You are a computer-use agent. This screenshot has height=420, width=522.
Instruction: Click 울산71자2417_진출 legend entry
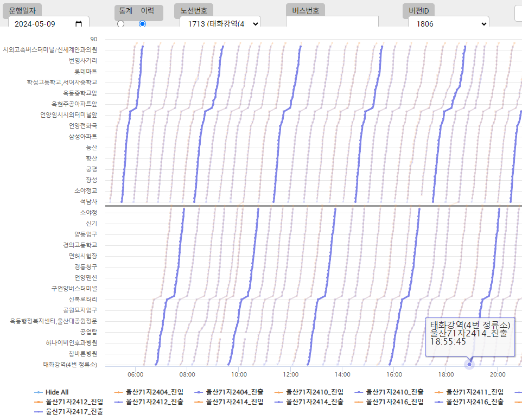tap(67, 412)
